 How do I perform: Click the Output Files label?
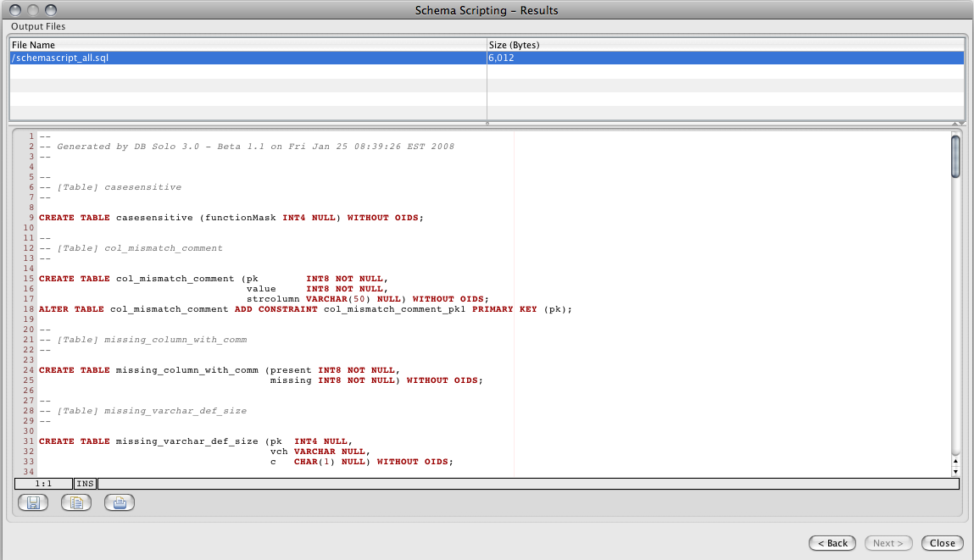coord(38,26)
